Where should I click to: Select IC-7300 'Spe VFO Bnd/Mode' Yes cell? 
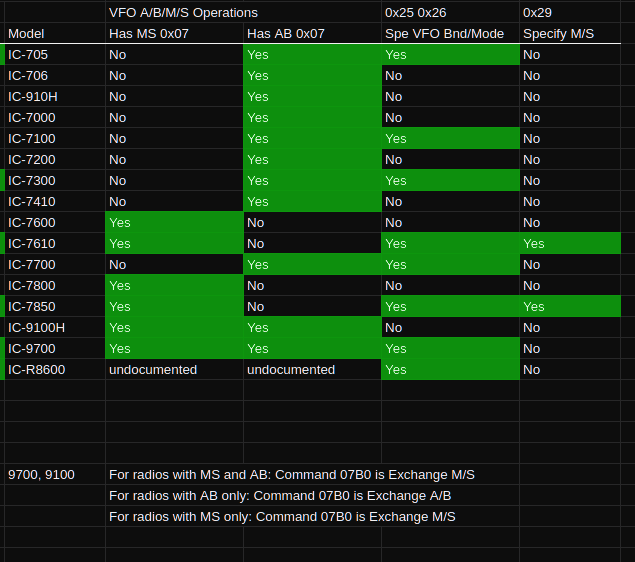(x=450, y=181)
